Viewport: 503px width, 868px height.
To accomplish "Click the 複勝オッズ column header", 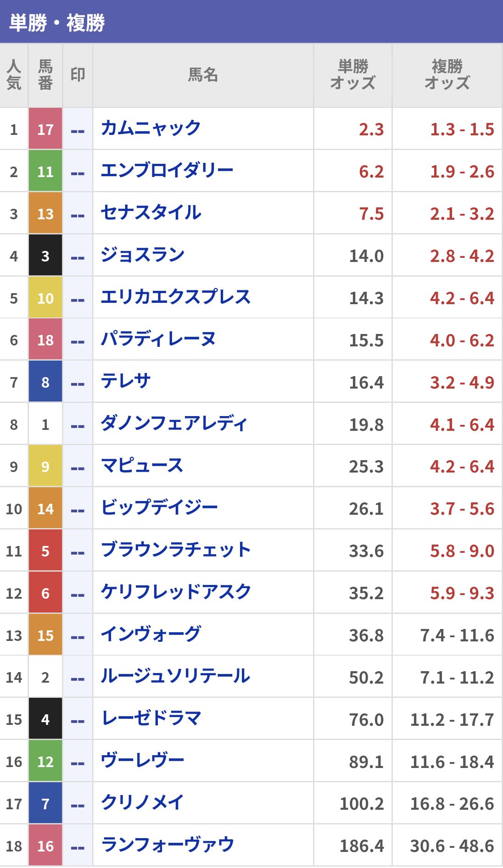I will pos(447,75).
